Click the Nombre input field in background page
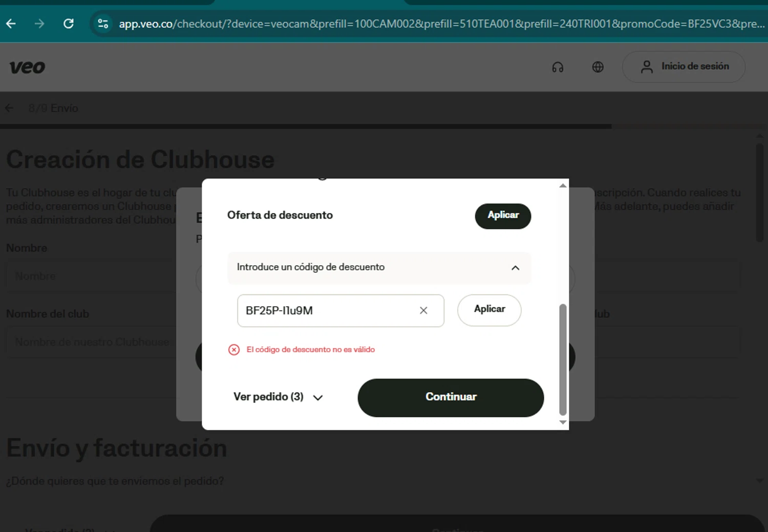The image size is (768, 532). [x=92, y=276]
